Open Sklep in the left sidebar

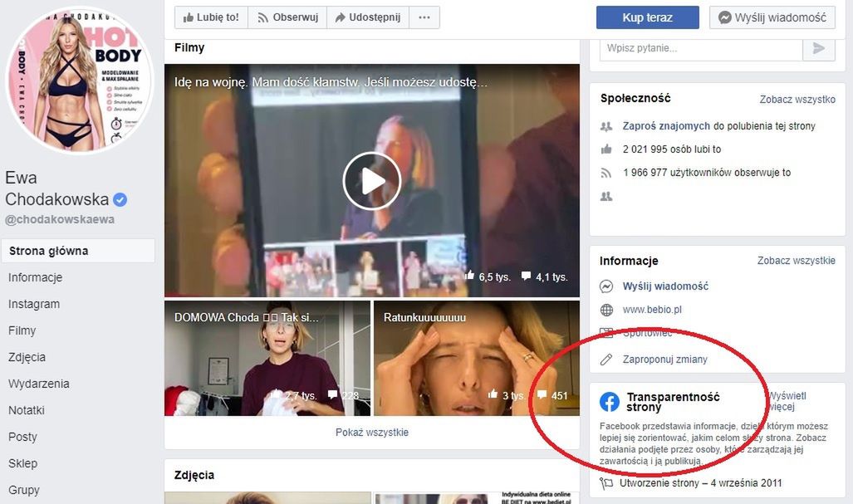pos(22,463)
